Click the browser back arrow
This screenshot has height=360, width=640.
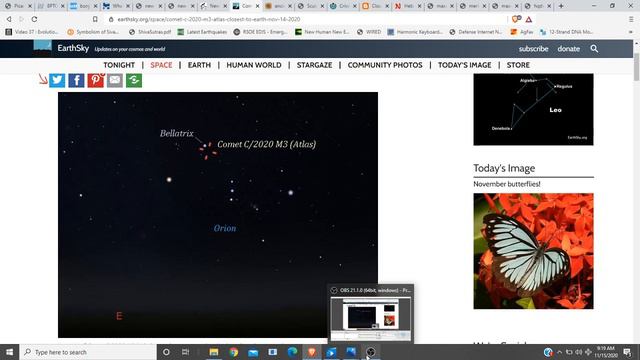click(x=9, y=19)
